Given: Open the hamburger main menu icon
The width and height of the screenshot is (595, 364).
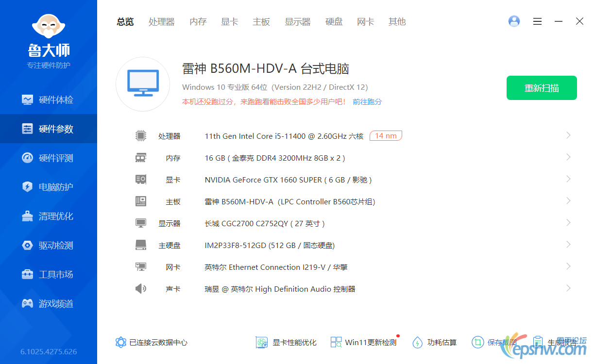Looking at the screenshot, I should [537, 21].
